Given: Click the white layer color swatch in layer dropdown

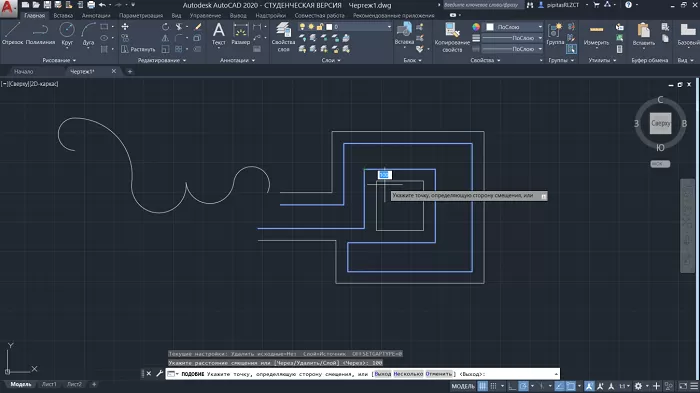Looking at the screenshot, I should [329, 27].
